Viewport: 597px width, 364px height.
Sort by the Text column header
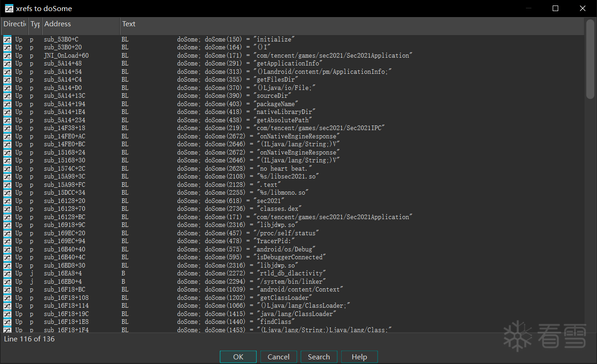352,24
